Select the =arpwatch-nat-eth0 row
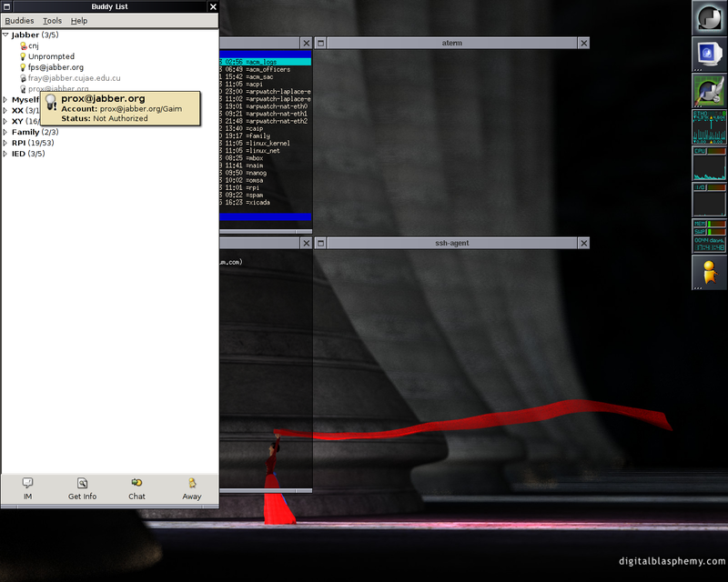This screenshot has width=728, height=582. point(265,106)
